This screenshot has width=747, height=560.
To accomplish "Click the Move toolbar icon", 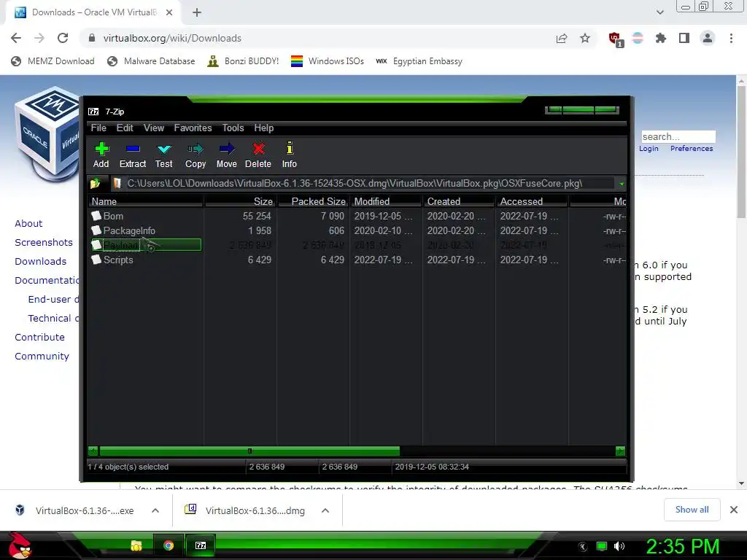I will pyautogui.click(x=227, y=155).
